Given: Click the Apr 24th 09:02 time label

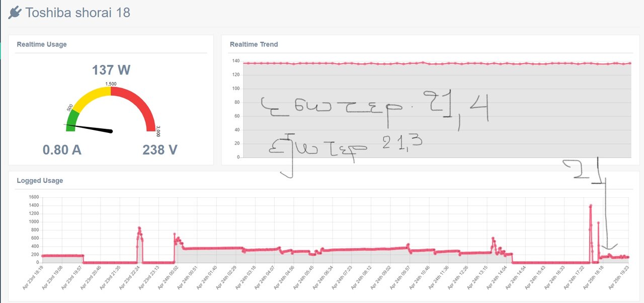Looking at the screenshot, I should (381, 277).
